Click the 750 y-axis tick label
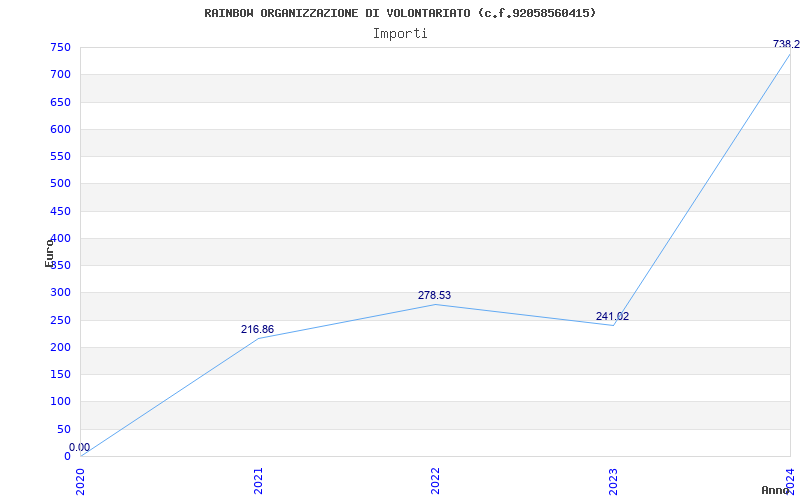 pos(60,47)
